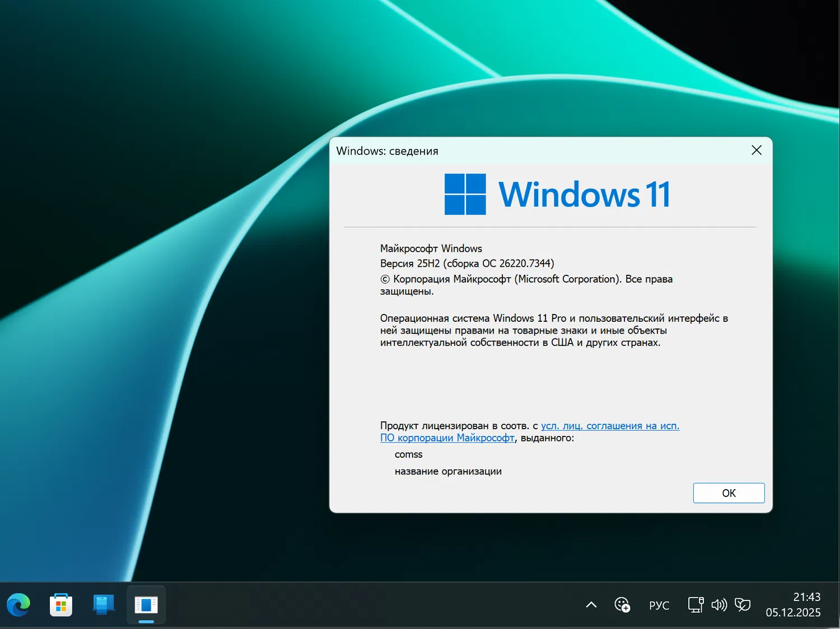Select the comss licensed user text

408,454
